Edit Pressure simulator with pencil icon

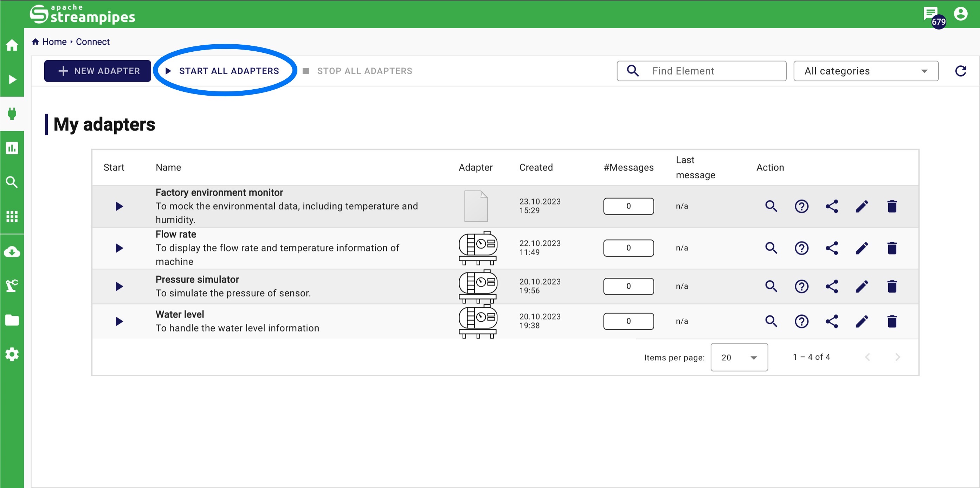pyautogui.click(x=862, y=286)
